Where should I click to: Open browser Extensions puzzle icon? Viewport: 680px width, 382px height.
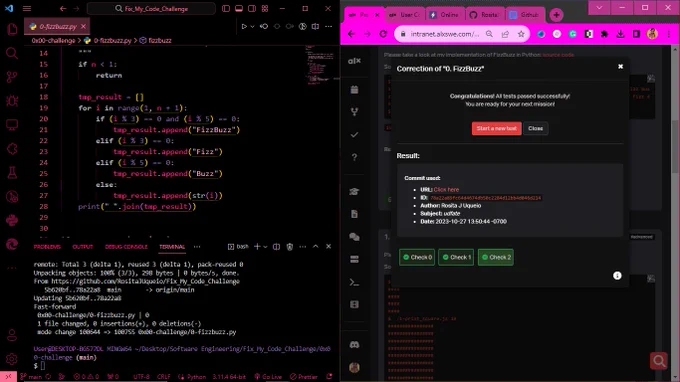[x=604, y=34]
